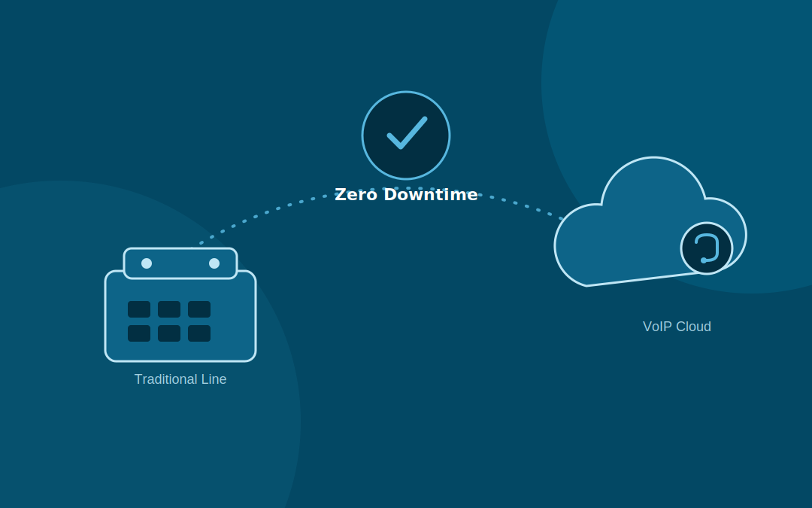The height and width of the screenshot is (508, 812).
Task: Click the headset icon on the cloud
Action: (x=706, y=248)
